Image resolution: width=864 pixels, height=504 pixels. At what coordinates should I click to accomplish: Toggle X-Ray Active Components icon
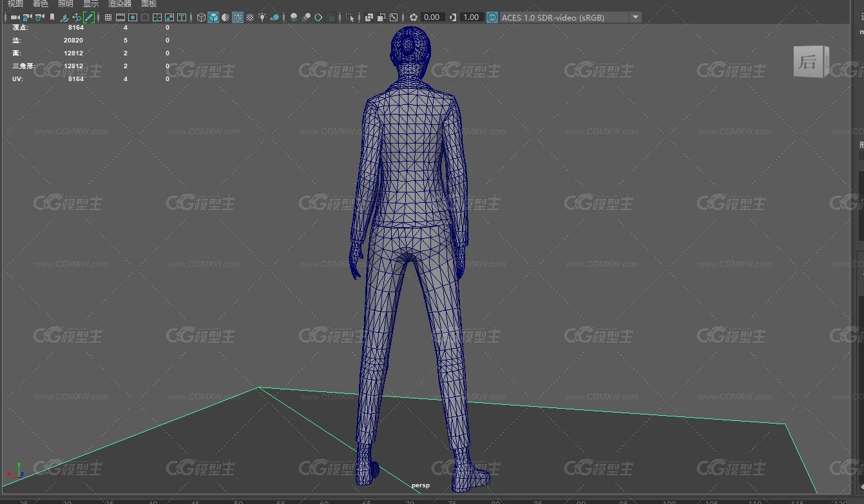(381, 17)
